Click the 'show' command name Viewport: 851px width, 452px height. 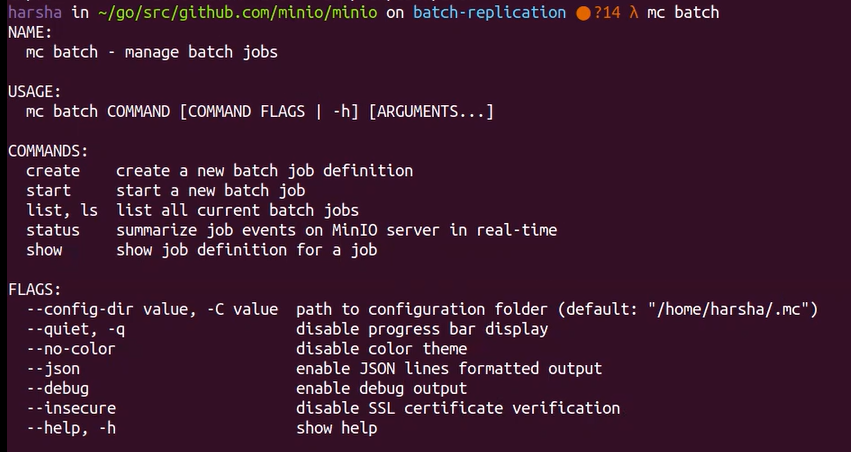pos(44,250)
